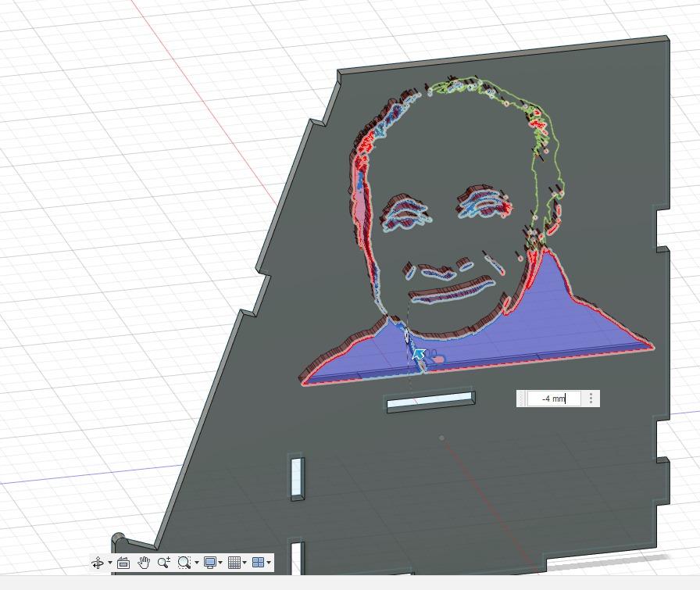Click the Look At tool icon
The image size is (700, 590).
click(x=123, y=563)
